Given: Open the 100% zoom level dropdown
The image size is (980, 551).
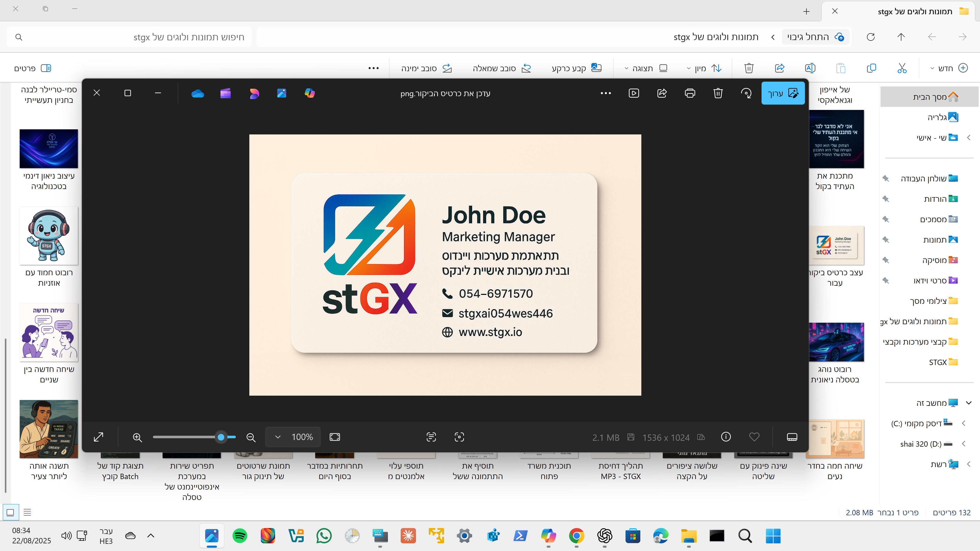Looking at the screenshot, I should click(x=293, y=437).
